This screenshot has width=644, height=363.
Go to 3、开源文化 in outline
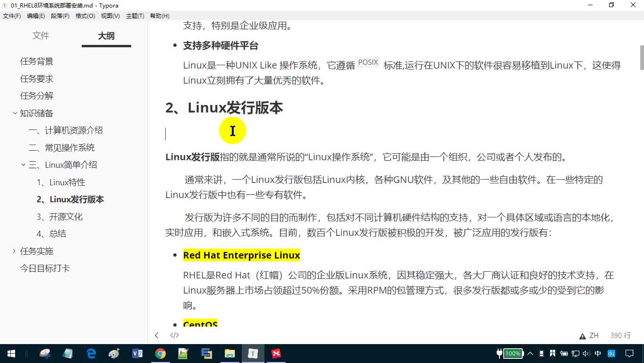point(59,216)
